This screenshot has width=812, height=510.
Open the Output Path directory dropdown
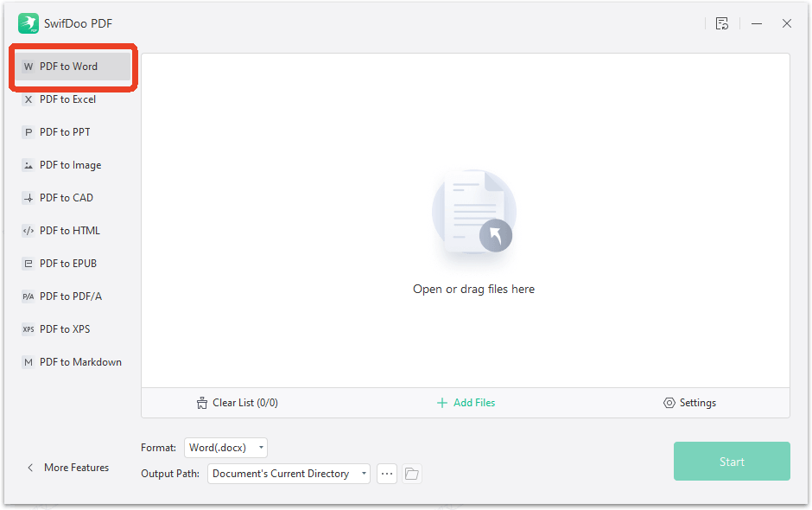coord(289,474)
